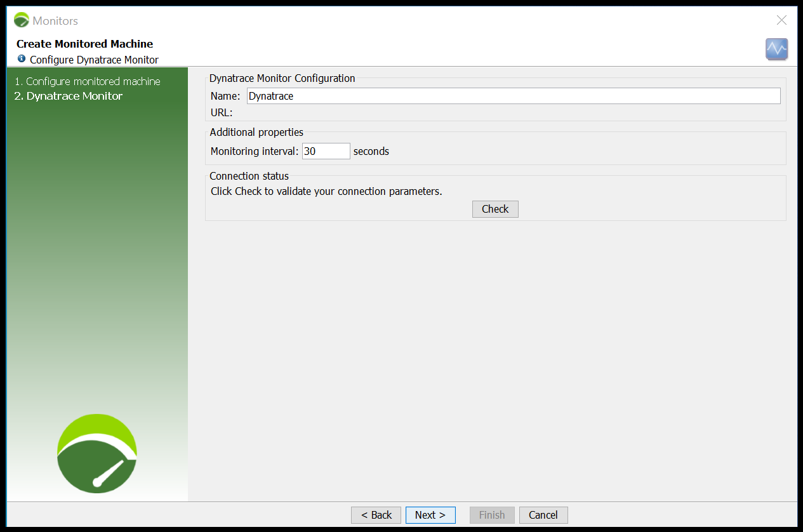Screen dimensions: 803x532
Task: Click the 'seconds' unit label
Action: [x=371, y=152]
